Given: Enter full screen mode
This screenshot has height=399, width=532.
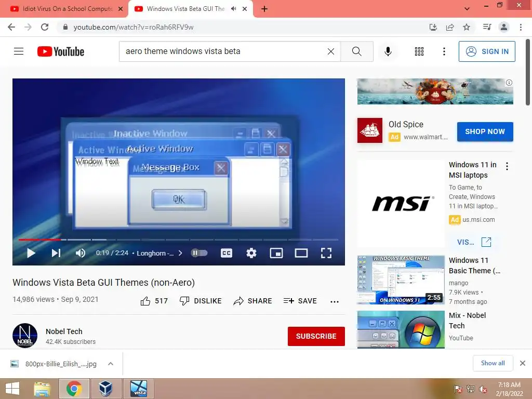Looking at the screenshot, I should [x=326, y=253].
